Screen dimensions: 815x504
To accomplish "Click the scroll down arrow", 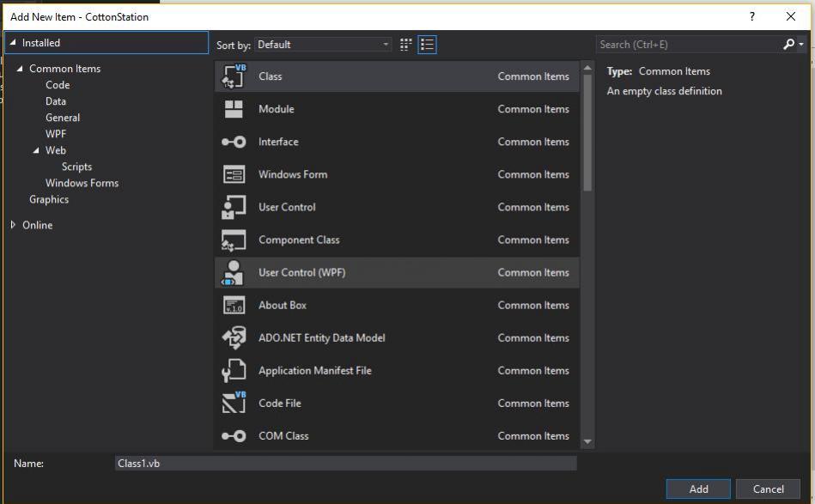I will (587, 441).
